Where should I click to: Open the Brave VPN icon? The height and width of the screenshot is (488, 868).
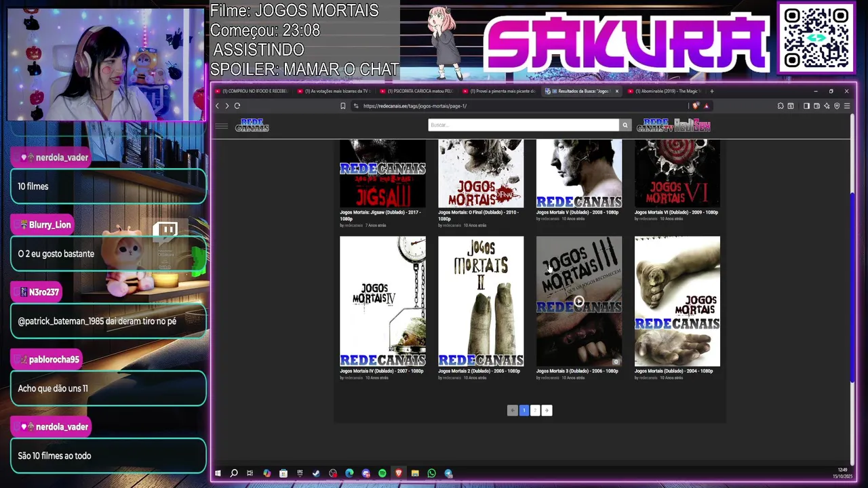[837, 106]
